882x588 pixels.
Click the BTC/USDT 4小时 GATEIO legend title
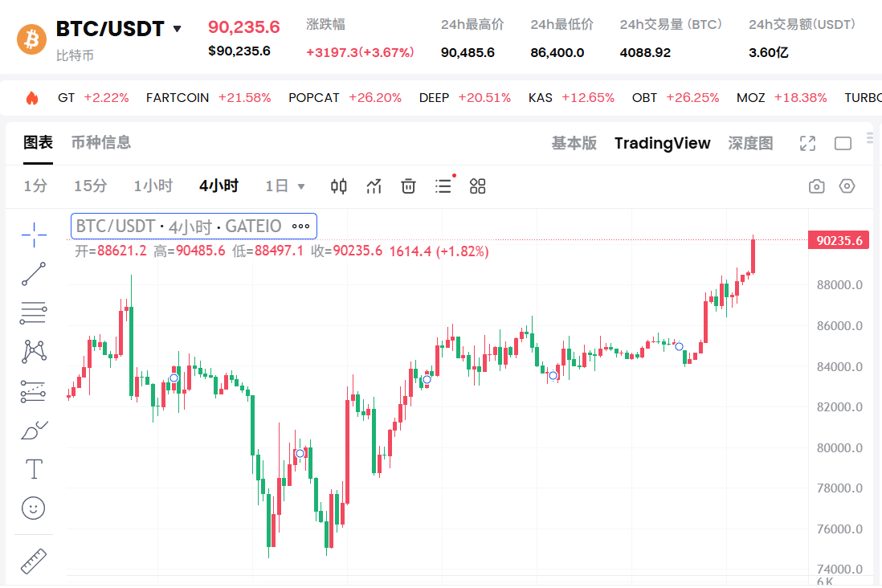point(178,227)
